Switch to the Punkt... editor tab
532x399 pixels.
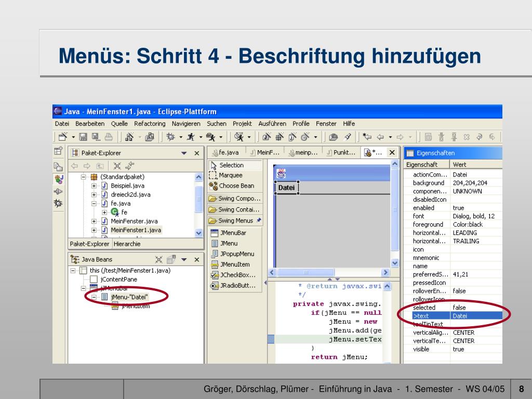pyautogui.click(x=341, y=153)
